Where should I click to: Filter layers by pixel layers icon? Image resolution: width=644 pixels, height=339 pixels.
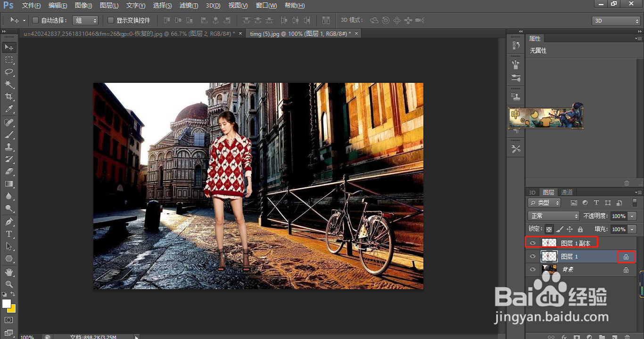click(574, 203)
